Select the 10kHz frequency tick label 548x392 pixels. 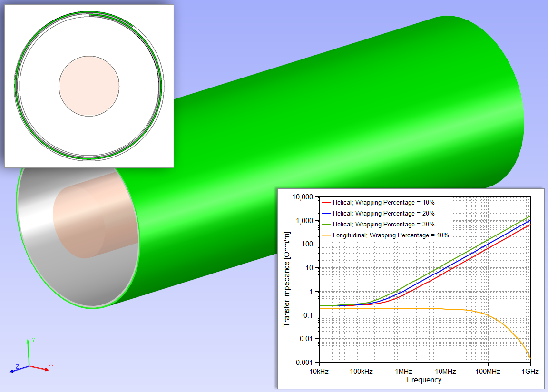tap(319, 372)
